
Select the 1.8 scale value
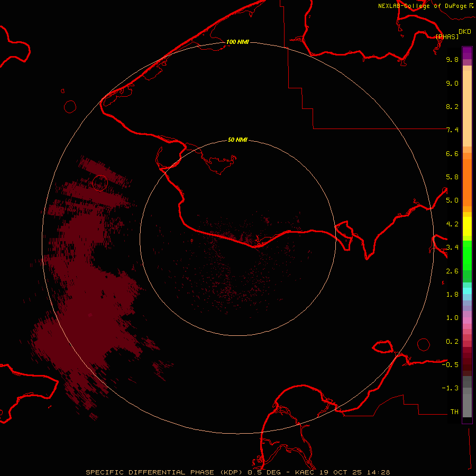pos(452,295)
